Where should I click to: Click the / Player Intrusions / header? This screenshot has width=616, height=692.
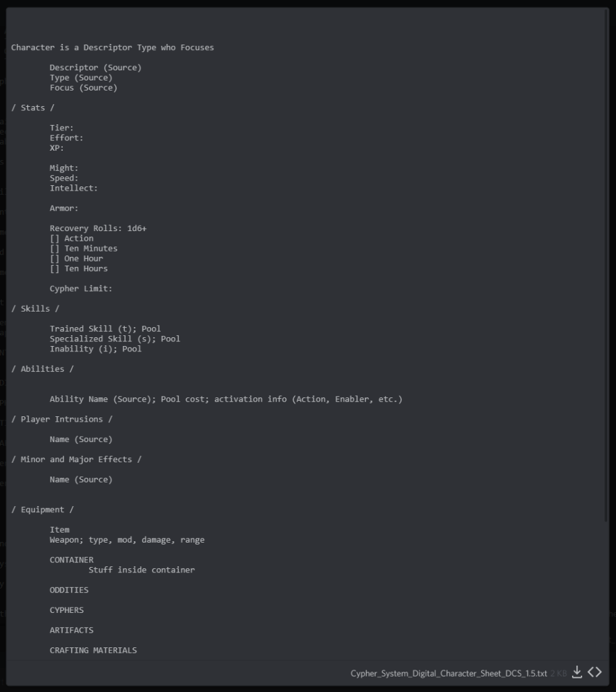(x=61, y=420)
